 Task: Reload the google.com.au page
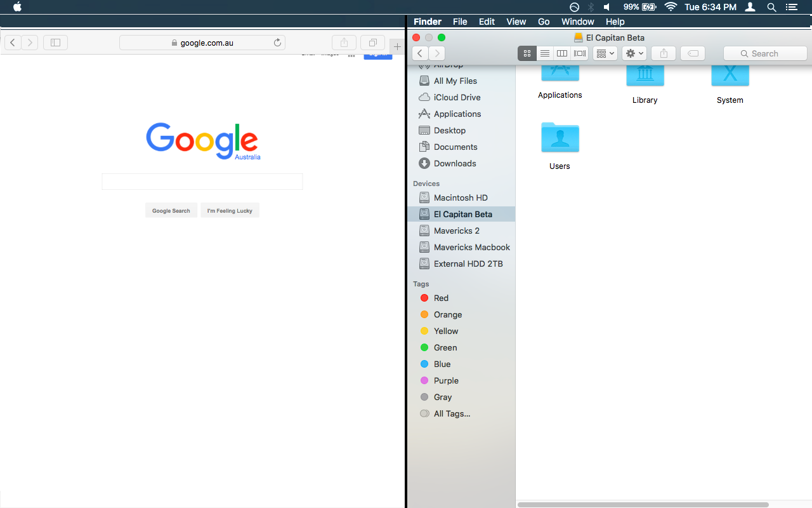pos(277,43)
